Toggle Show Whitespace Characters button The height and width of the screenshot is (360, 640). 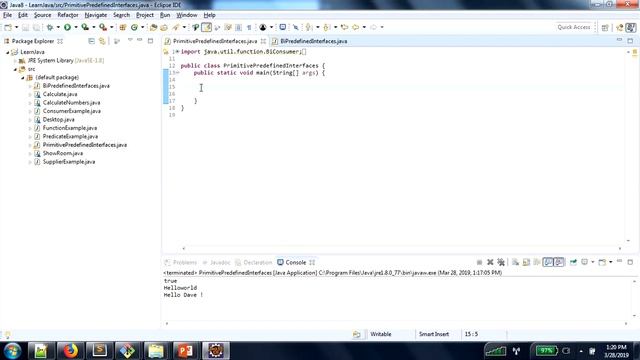pos(249,27)
